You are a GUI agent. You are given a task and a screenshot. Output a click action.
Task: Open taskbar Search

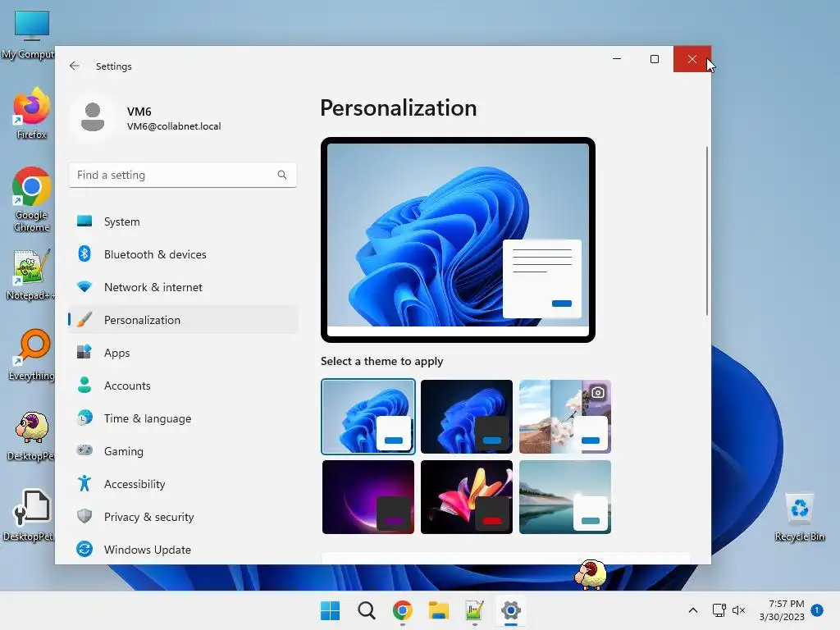click(x=367, y=610)
